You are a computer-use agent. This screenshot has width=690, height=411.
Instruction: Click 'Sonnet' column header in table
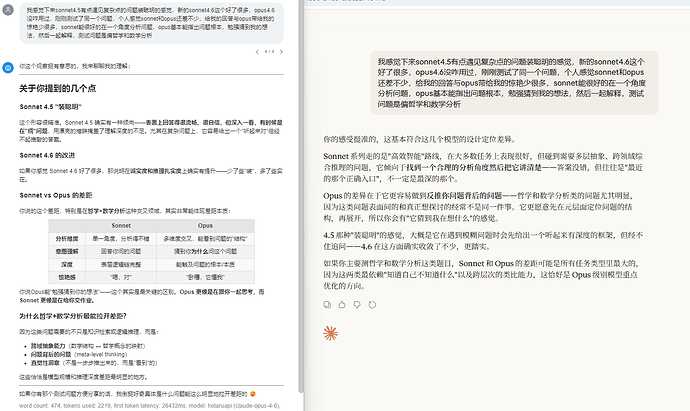coord(121,226)
